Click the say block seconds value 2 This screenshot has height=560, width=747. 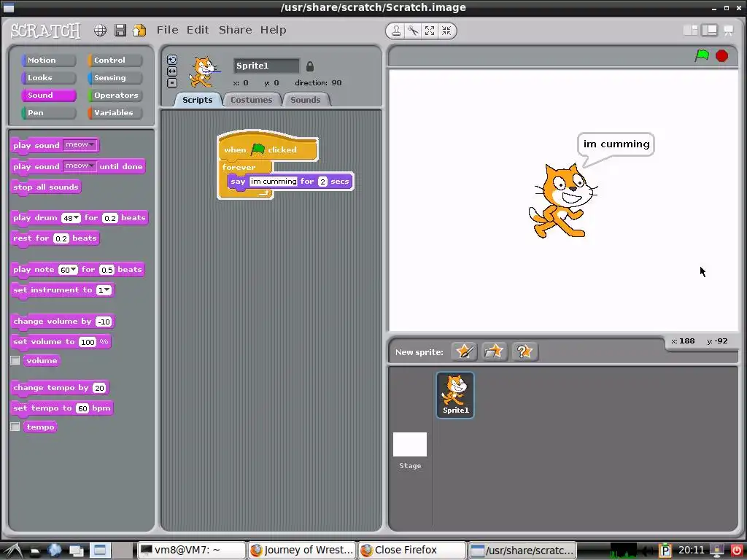(x=322, y=182)
